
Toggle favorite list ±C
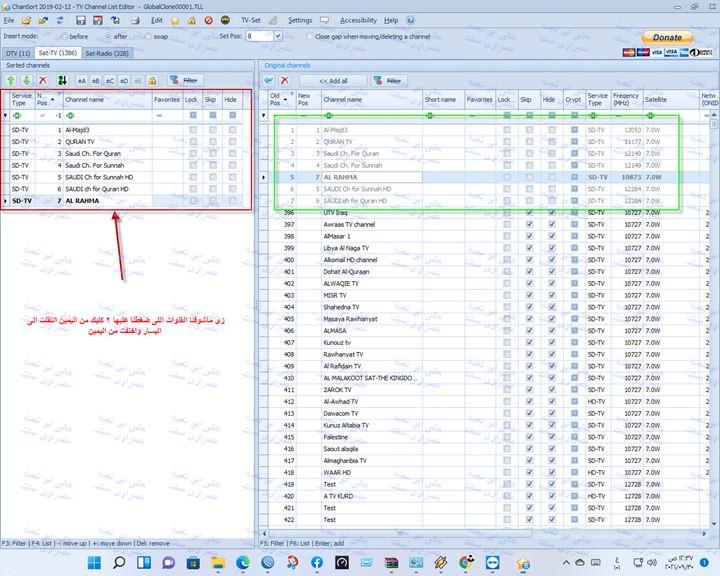pos(110,81)
